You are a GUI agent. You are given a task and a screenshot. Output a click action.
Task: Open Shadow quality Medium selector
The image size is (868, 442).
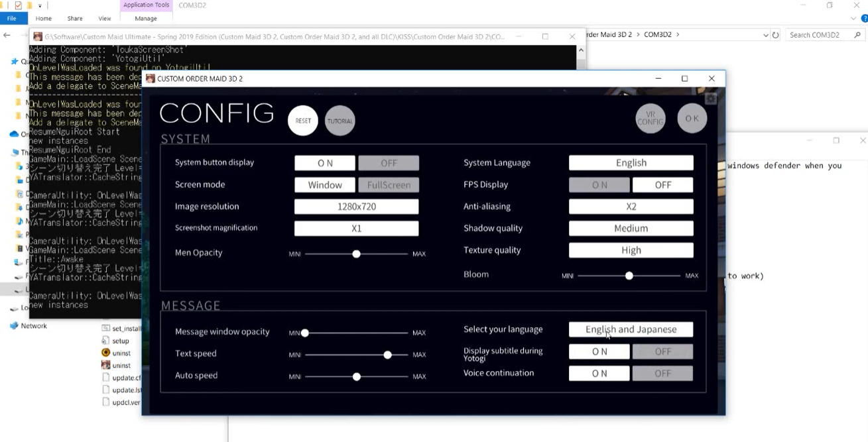pos(631,229)
